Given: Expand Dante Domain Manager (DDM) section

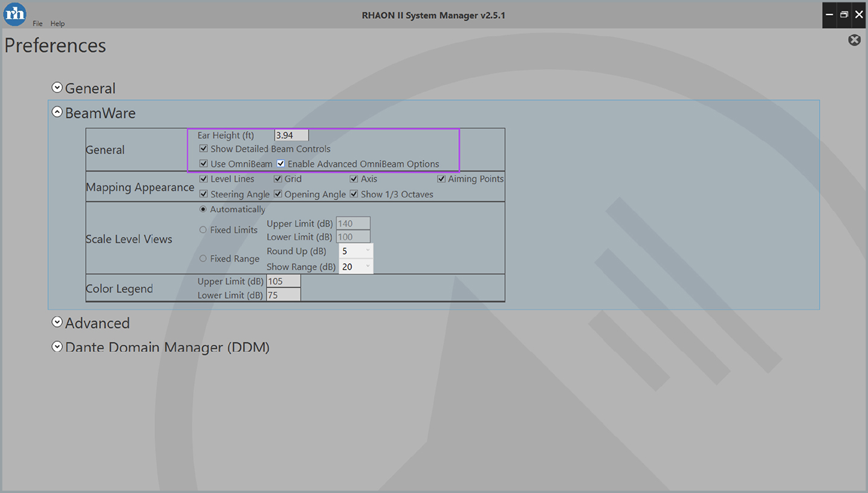Looking at the screenshot, I should [57, 347].
